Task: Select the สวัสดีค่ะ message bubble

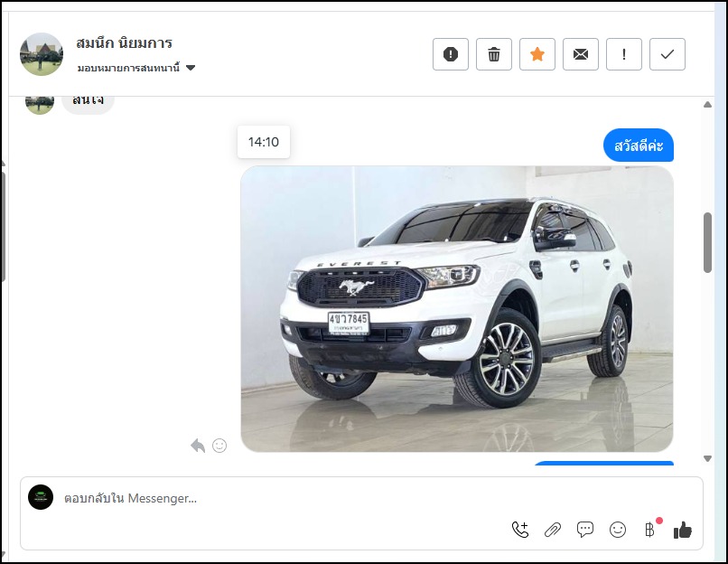Action: [639, 146]
